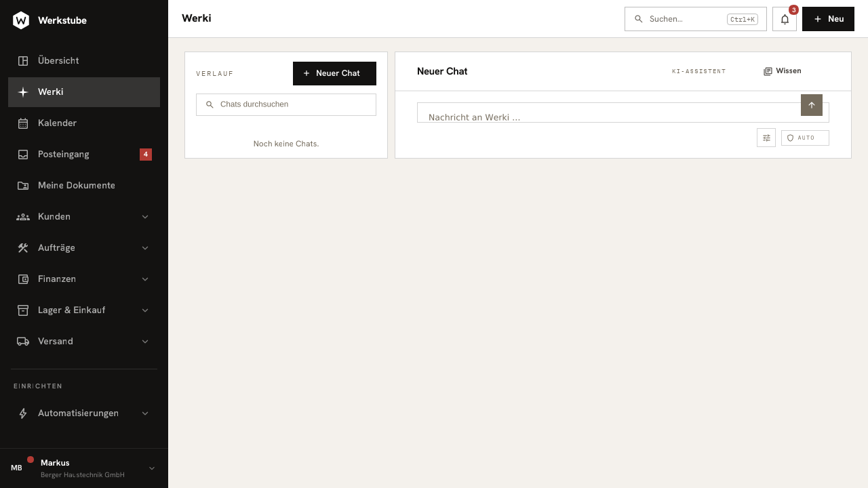This screenshot has height=488, width=868.
Task: Click 'Berger Haustechnik GmbH' text
Action: tap(83, 475)
